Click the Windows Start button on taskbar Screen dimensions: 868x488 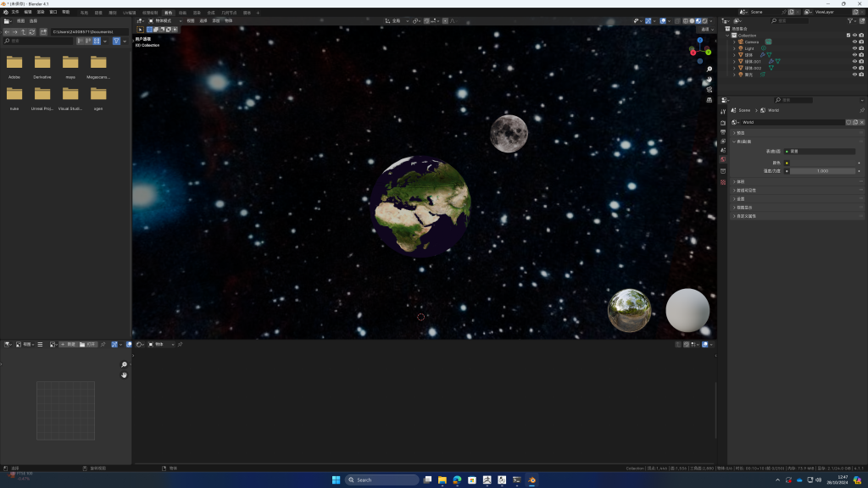tap(336, 480)
